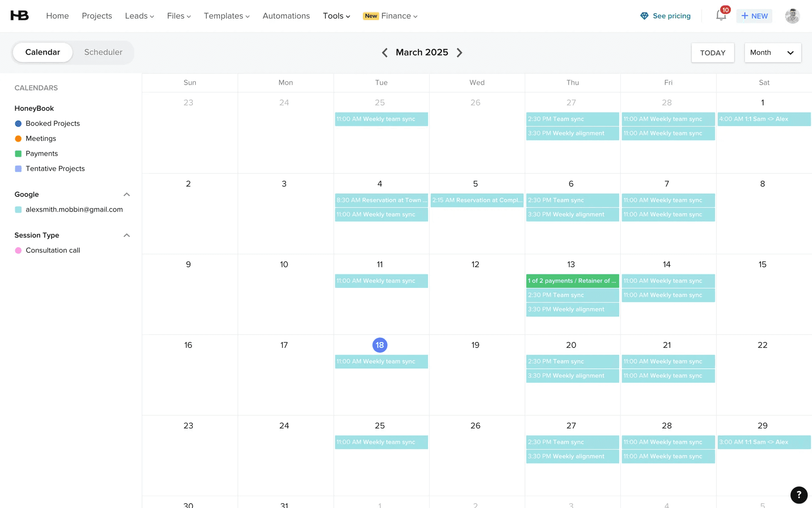Open the user profile avatar
This screenshot has height=508, width=812.
point(792,16)
